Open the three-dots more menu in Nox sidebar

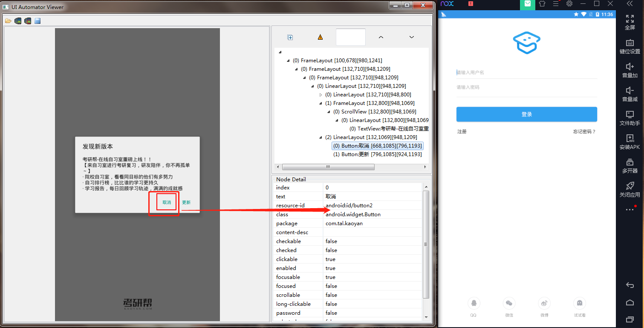tap(630, 210)
